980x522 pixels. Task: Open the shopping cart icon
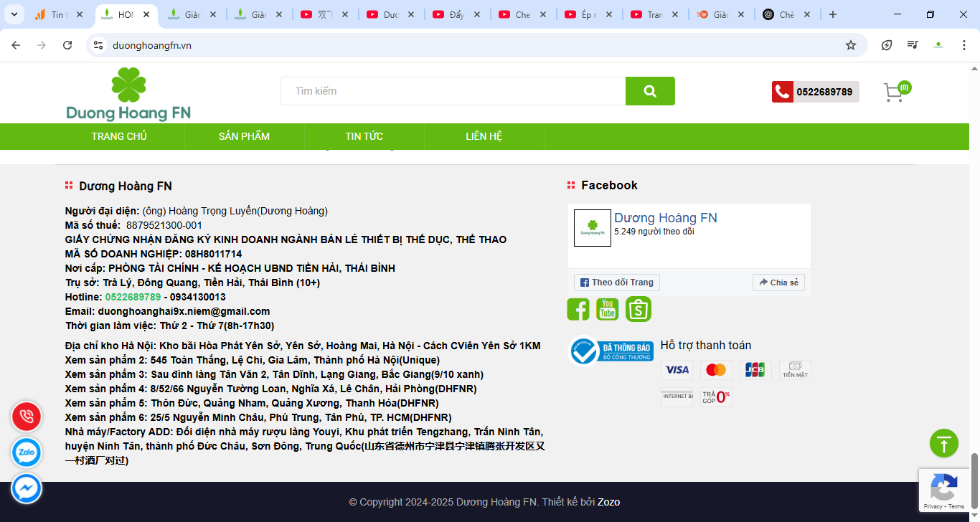[x=894, y=92]
